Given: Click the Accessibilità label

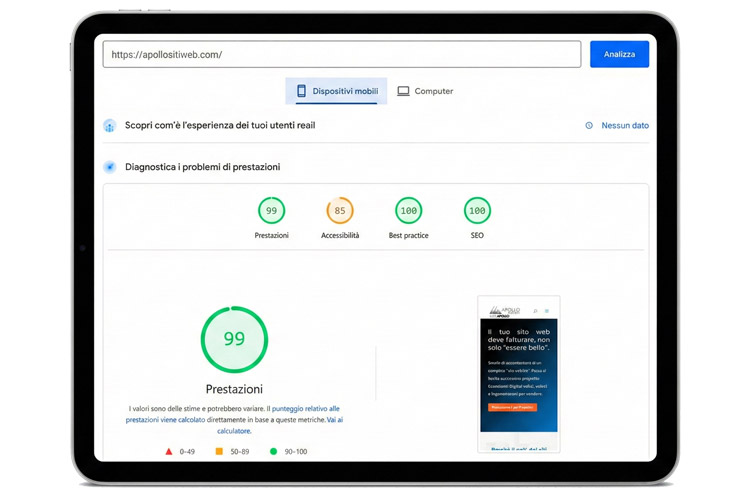Looking at the screenshot, I should point(340,235).
